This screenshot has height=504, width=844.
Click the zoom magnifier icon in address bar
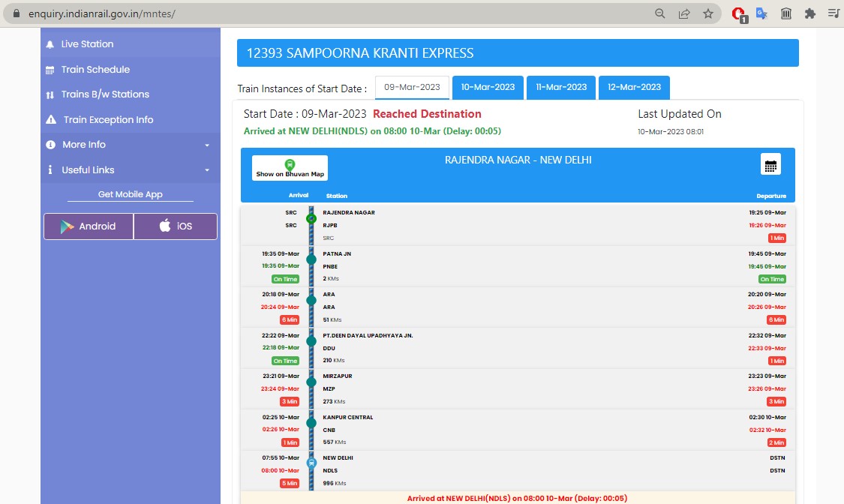click(660, 13)
